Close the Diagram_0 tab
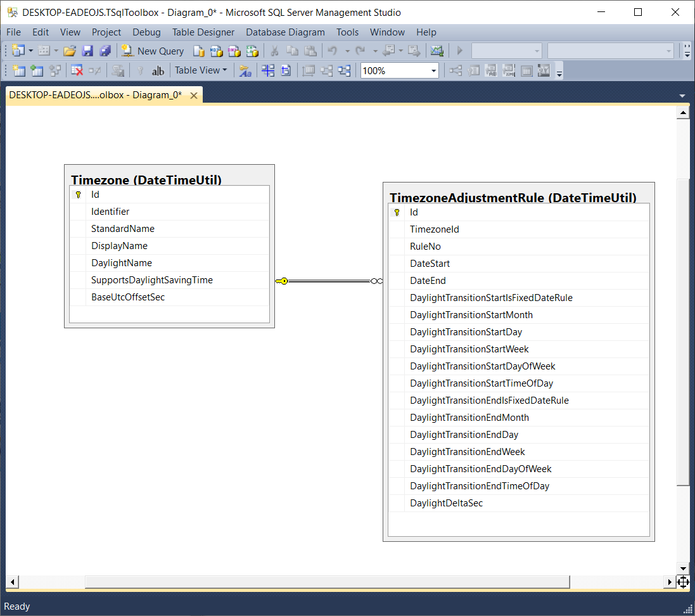The height and width of the screenshot is (616, 695). [194, 96]
